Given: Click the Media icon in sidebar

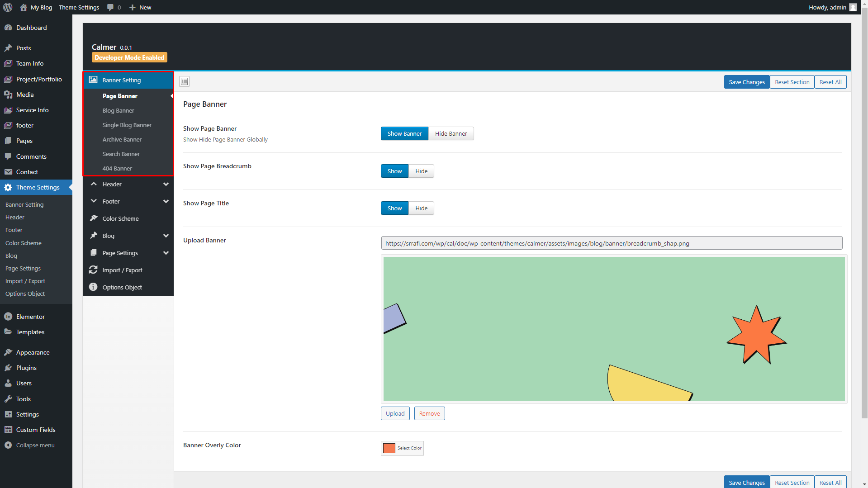Looking at the screenshot, I should 8,95.
